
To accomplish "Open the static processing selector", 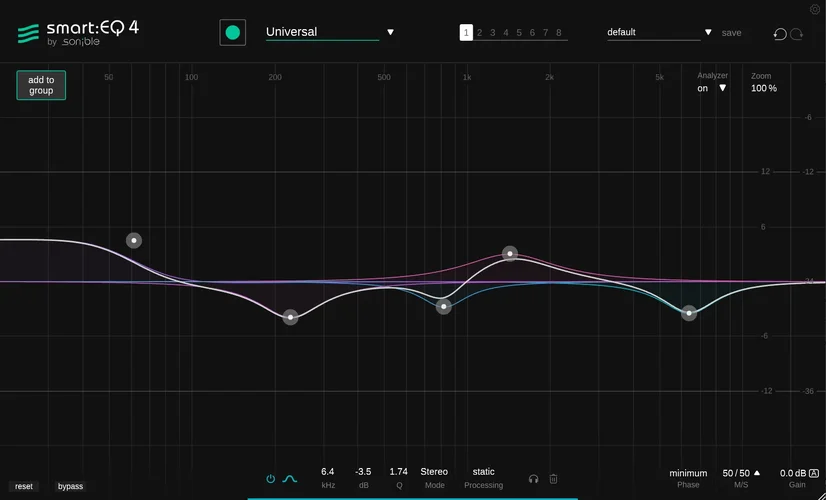I will pos(483,472).
